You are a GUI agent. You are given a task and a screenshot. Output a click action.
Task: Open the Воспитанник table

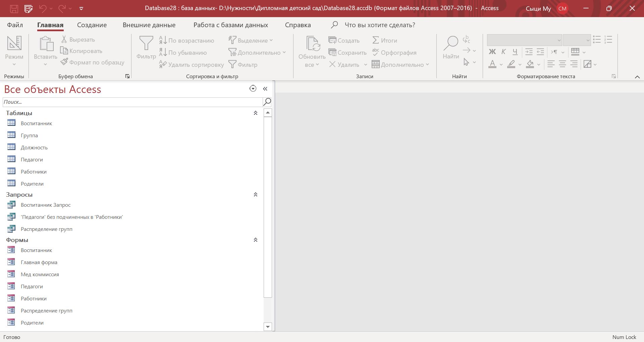click(36, 124)
